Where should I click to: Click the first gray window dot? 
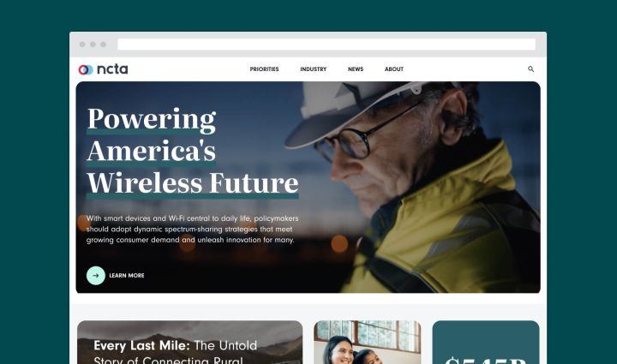(82, 45)
